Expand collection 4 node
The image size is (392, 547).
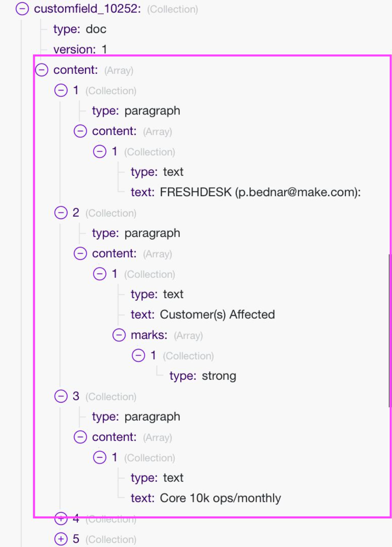point(61,519)
